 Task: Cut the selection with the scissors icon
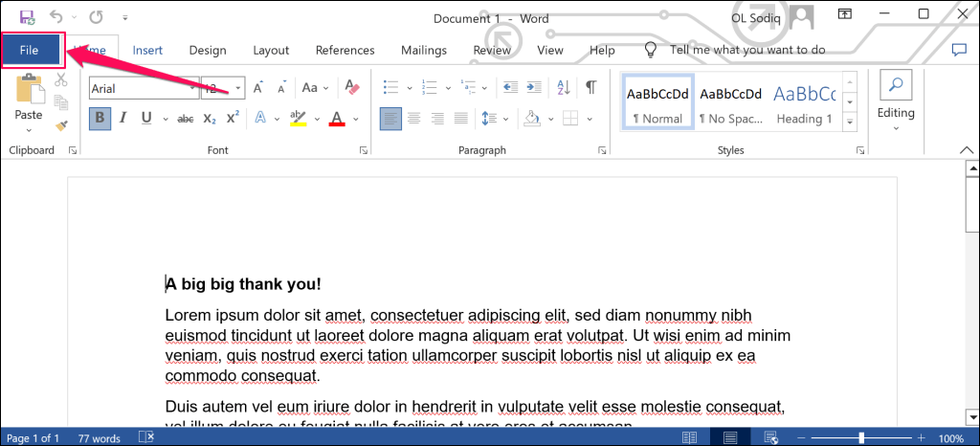61,79
